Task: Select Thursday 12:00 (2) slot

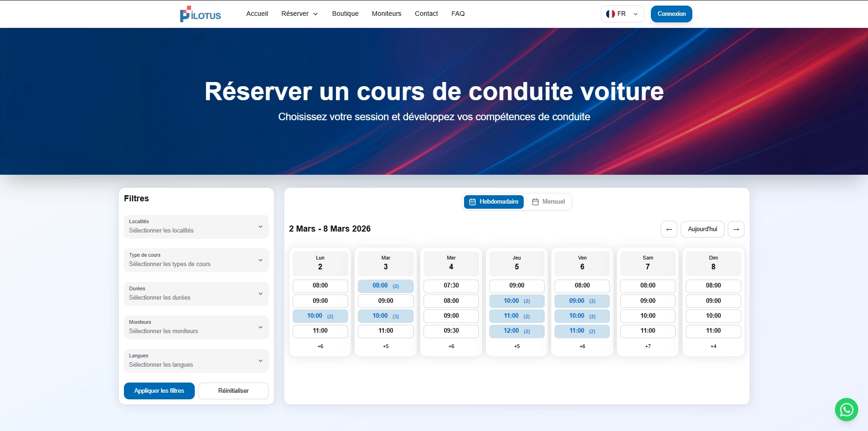Action: tap(517, 331)
